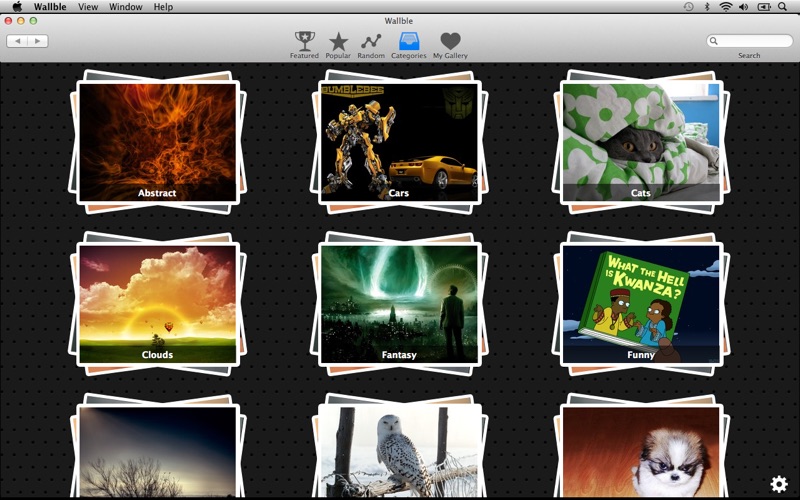Click the Spotlight magnifier in menu bar
800x500 pixels.
point(781,7)
